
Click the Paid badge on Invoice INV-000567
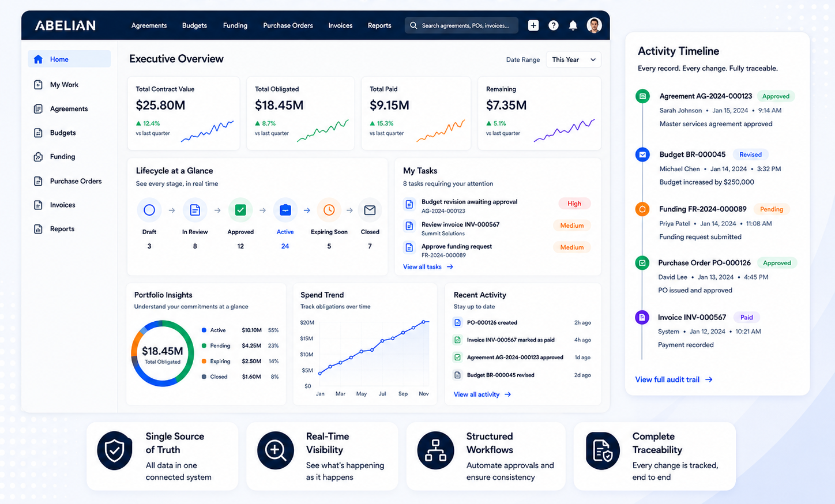point(747,317)
